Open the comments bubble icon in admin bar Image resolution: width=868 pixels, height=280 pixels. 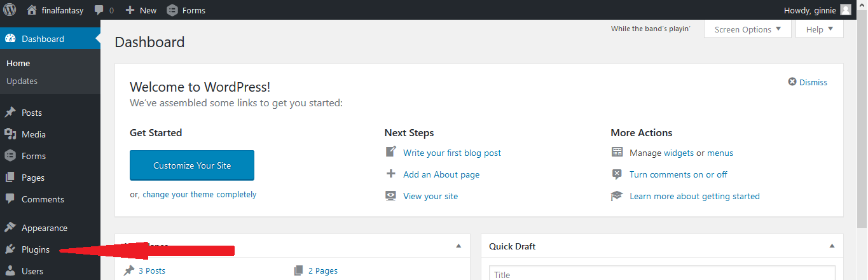tap(99, 10)
